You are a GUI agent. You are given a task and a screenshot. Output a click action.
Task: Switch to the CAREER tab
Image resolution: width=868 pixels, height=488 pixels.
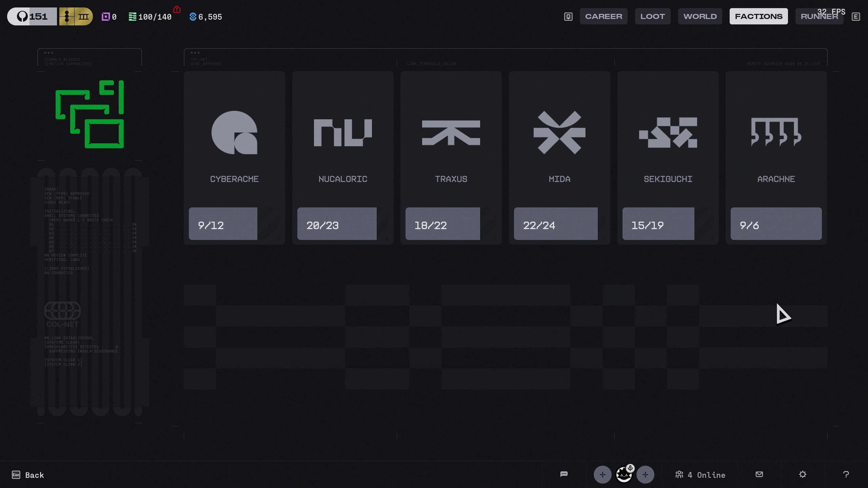click(x=604, y=16)
